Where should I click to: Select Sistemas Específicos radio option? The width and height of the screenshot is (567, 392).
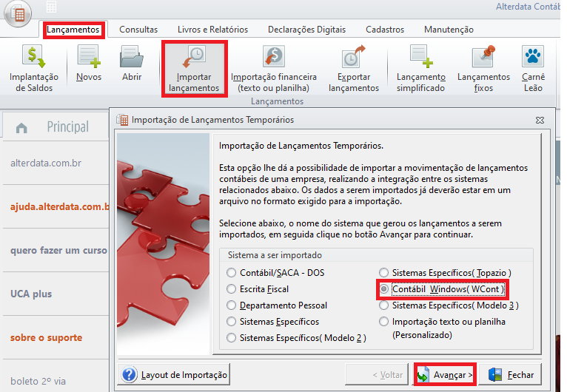click(231, 322)
